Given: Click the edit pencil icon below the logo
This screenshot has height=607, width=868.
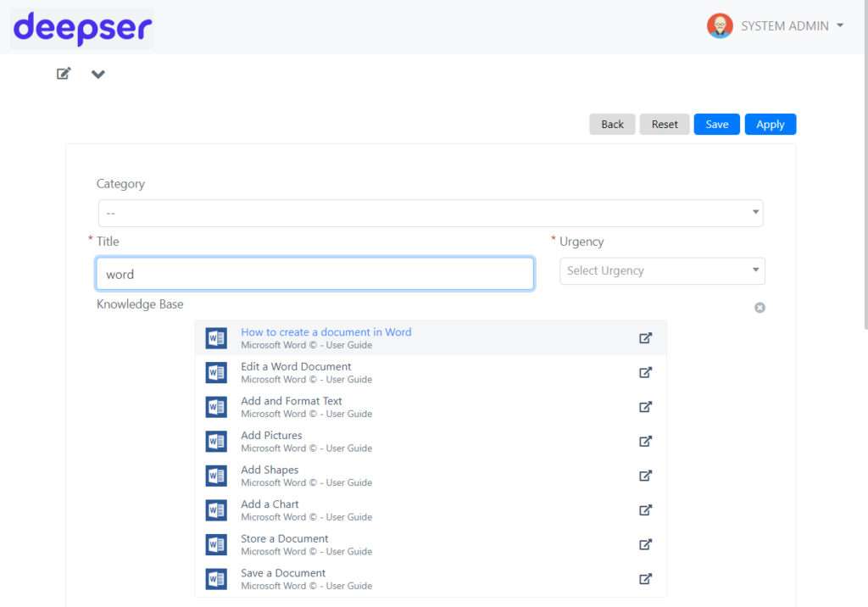Looking at the screenshot, I should pyautogui.click(x=64, y=74).
